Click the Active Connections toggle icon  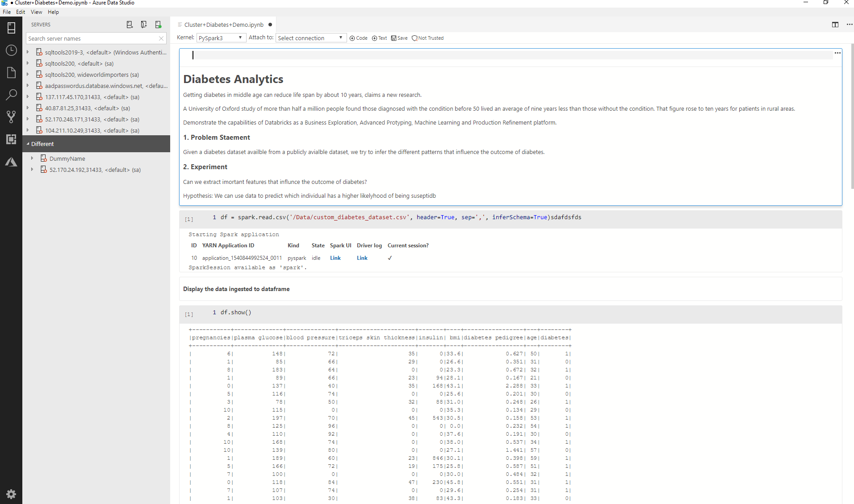tap(158, 25)
